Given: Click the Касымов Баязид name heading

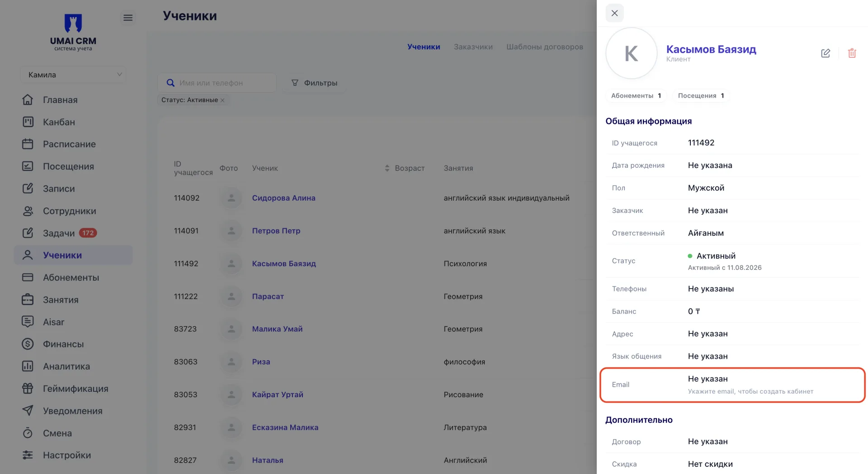Looking at the screenshot, I should click(x=711, y=49).
